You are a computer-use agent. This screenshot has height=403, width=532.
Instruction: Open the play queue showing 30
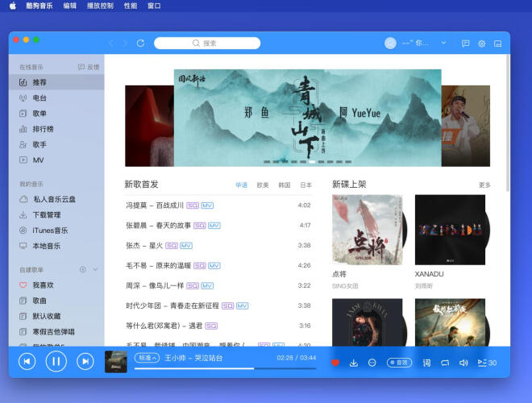[x=487, y=363]
